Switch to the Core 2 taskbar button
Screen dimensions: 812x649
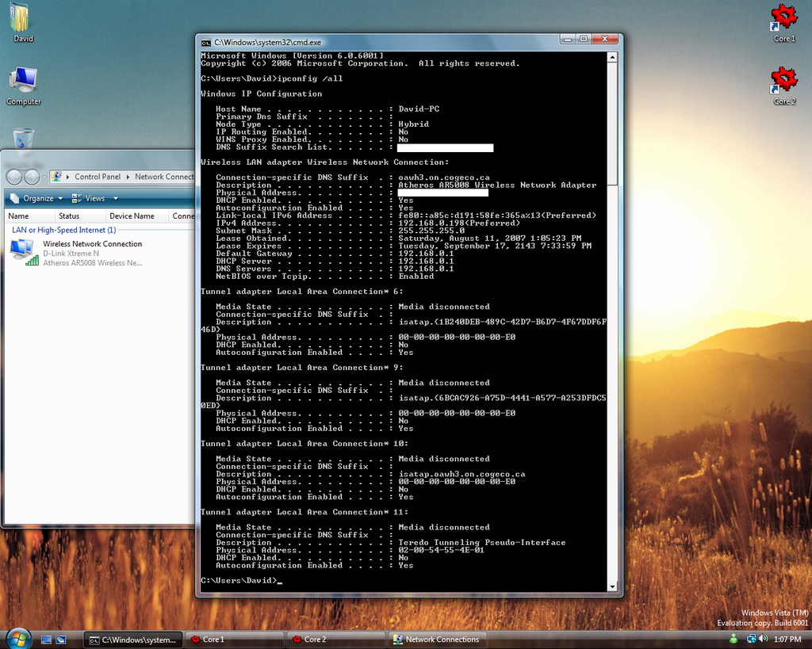337,639
